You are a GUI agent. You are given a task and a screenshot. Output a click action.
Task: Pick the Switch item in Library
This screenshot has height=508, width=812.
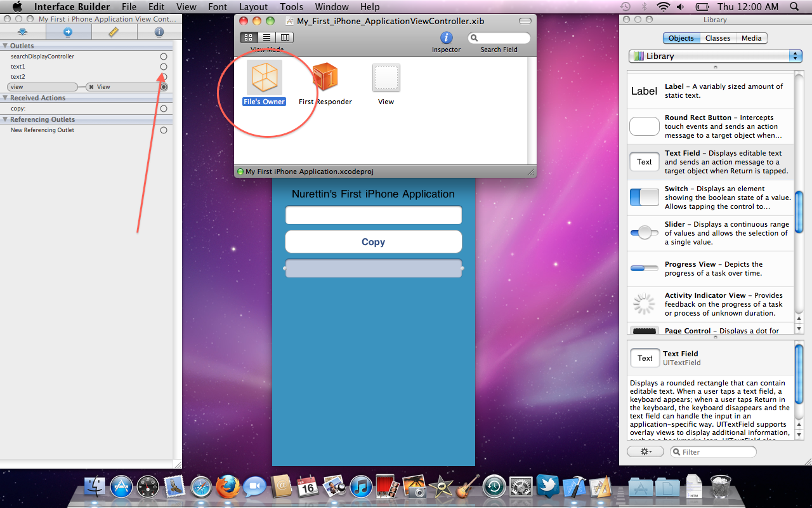click(710, 197)
